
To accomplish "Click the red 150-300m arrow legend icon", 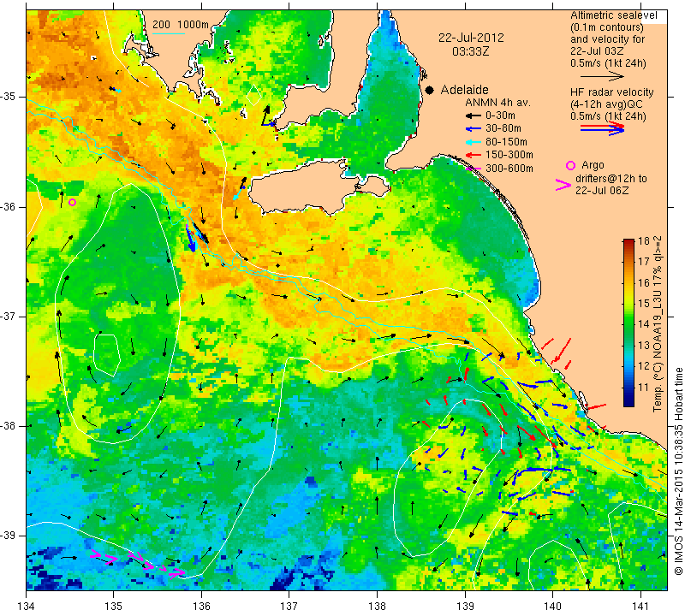I will tap(473, 155).
